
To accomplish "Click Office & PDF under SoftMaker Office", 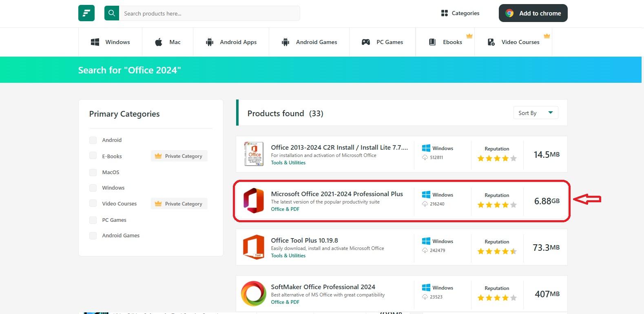I will click(x=285, y=302).
